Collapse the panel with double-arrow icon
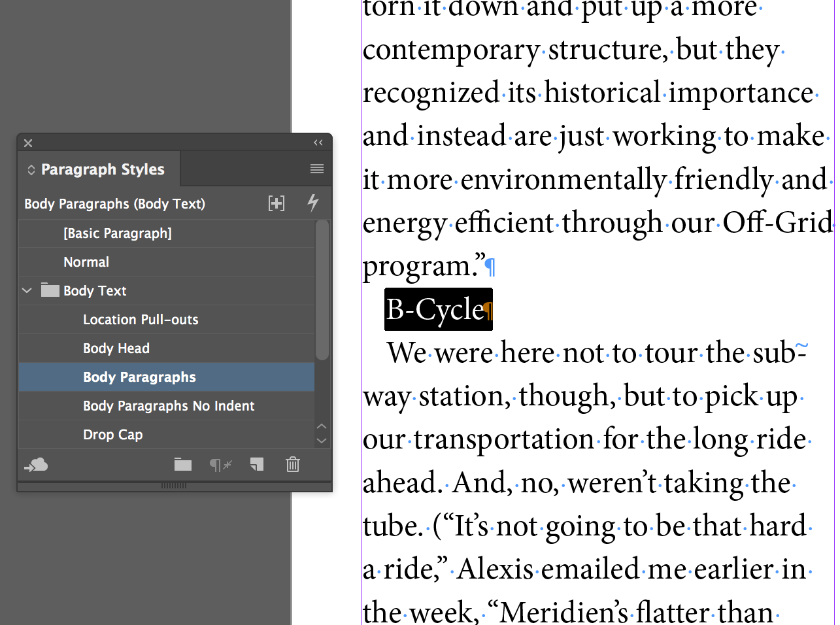Screen dimensions: 840x625 318,143
